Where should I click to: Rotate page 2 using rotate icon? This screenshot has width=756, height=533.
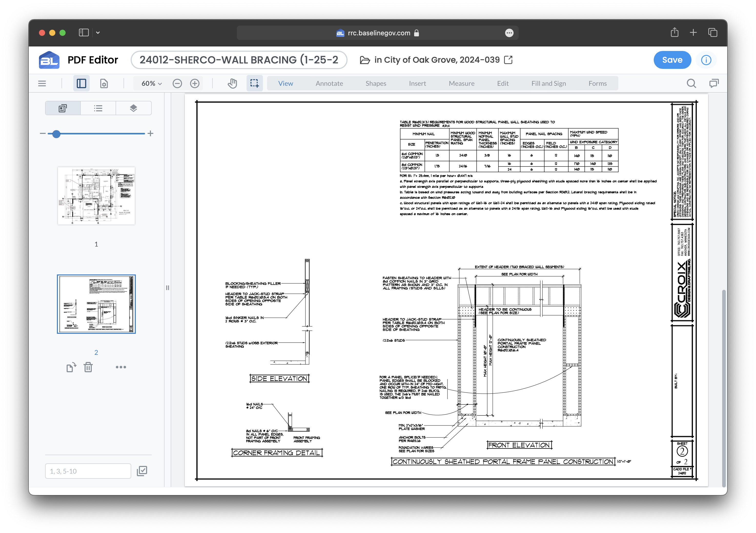71,367
